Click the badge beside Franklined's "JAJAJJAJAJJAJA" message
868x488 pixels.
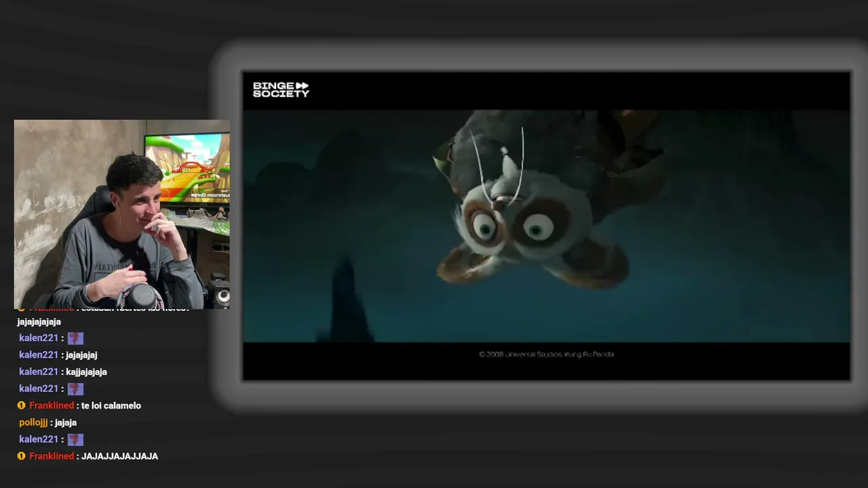(21, 456)
